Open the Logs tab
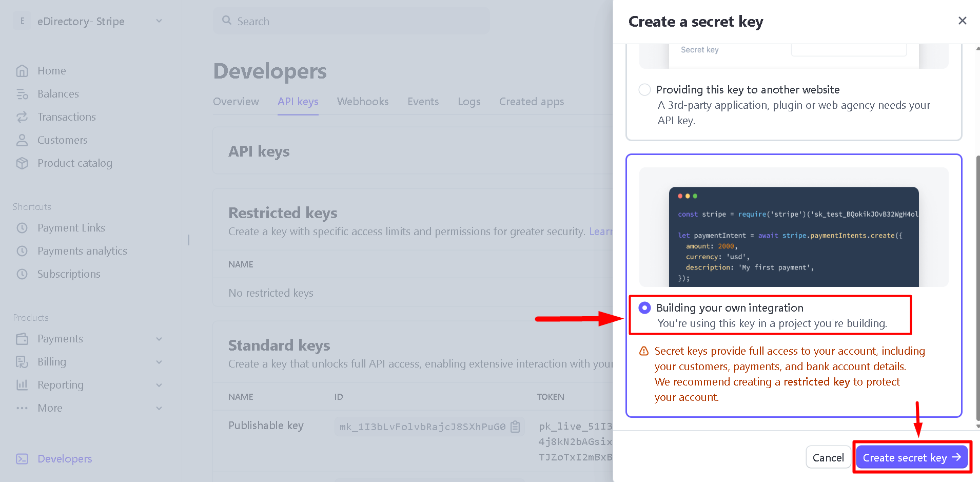Viewport: 980px width, 482px height. pyautogui.click(x=469, y=102)
